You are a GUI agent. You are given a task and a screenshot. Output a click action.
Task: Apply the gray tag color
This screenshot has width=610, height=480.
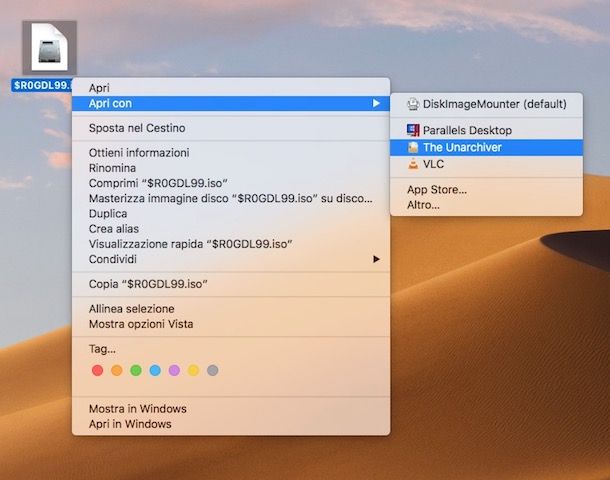(212, 370)
